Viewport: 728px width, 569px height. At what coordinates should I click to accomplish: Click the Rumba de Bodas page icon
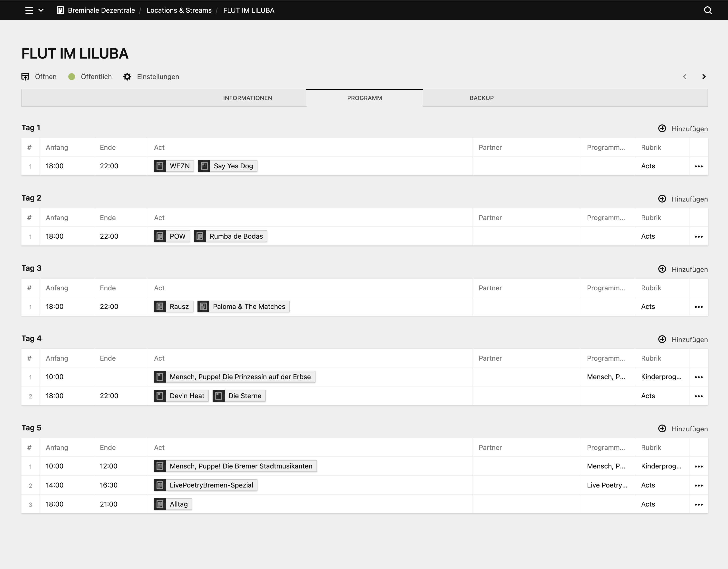tap(200, 236)
